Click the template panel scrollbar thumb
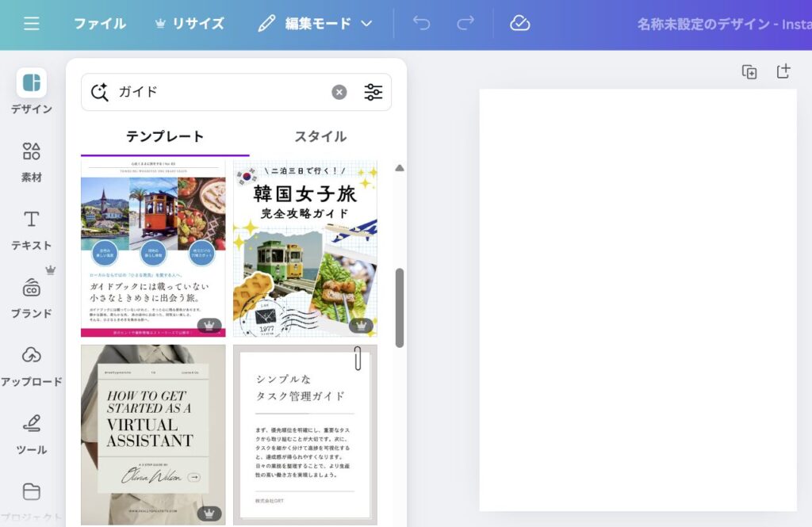 click(400, 307)
